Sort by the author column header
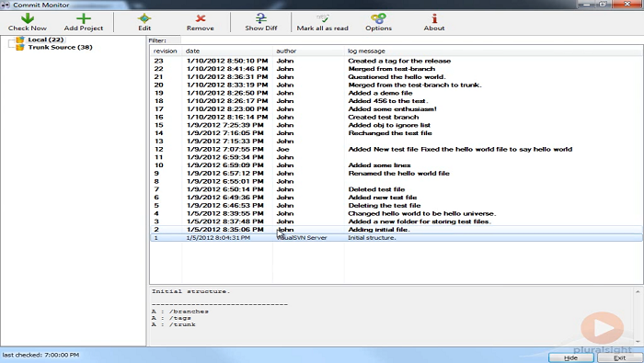The height and width of the screenshot is (363, 644). tap(308, 51)
